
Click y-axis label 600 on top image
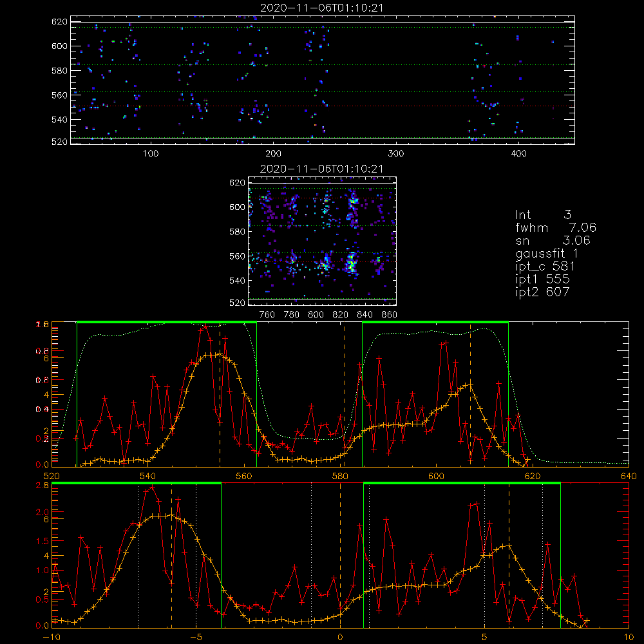pos(59,46)
